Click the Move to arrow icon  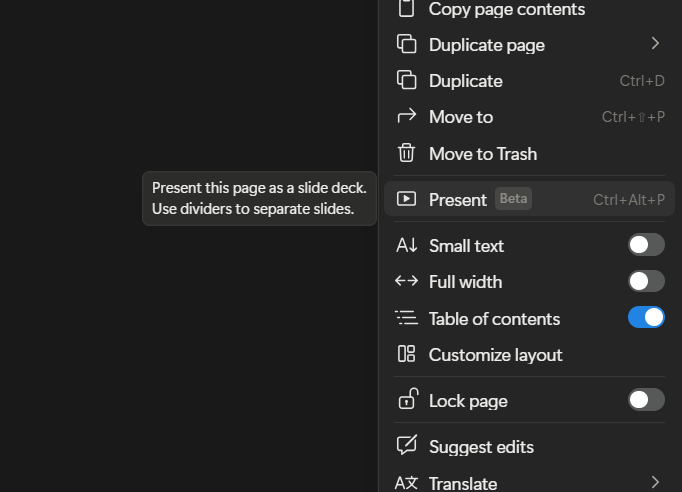[x=406, y=116]
